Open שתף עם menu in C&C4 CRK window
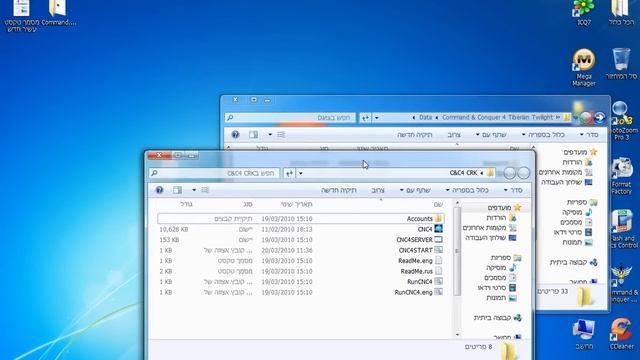 tap(416, 190)
